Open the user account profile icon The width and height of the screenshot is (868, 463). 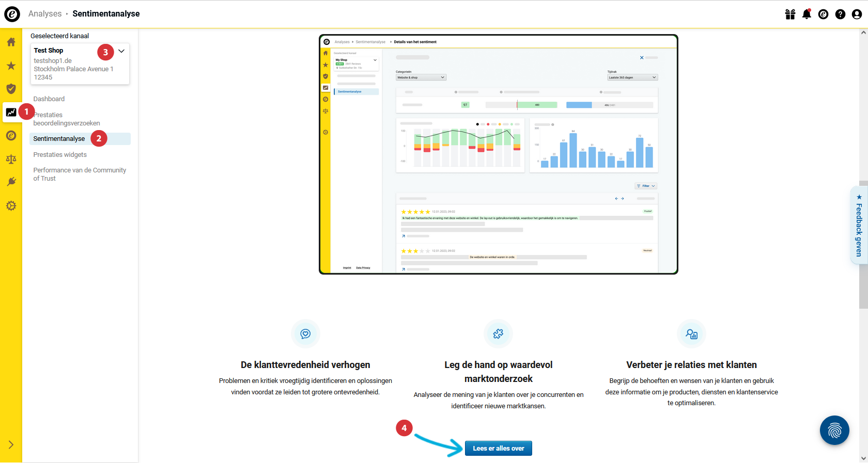pos(857,14)
